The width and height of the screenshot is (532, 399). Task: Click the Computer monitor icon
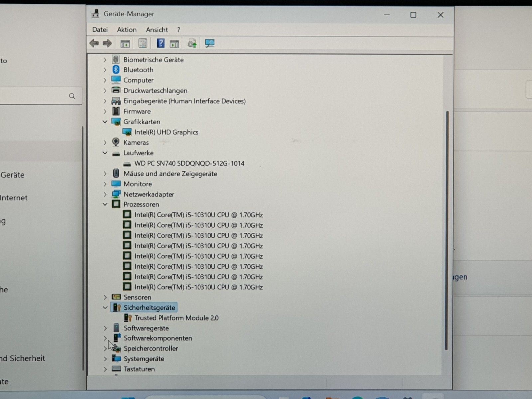tap(116, 80)
